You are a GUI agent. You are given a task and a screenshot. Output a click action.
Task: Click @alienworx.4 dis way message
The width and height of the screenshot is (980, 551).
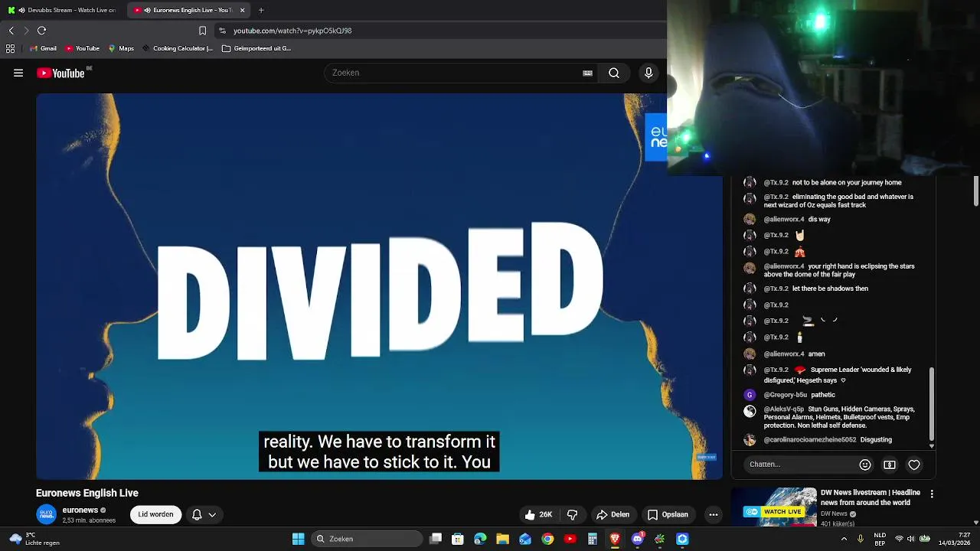(797, 220)
